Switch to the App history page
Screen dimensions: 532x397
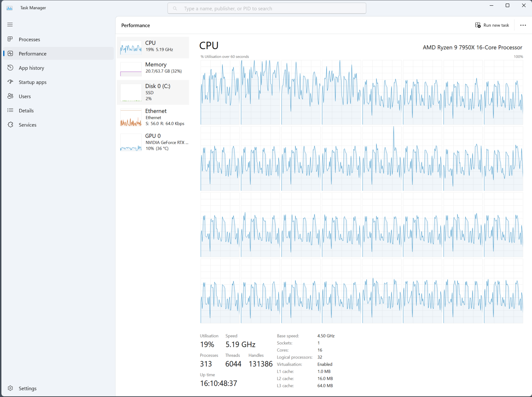31,68
